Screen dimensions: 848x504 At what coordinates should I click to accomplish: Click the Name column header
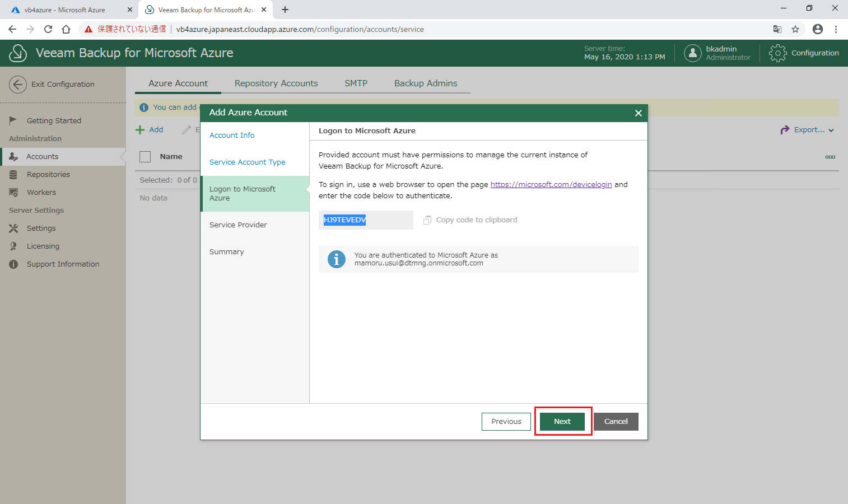[x=171, y=156]
